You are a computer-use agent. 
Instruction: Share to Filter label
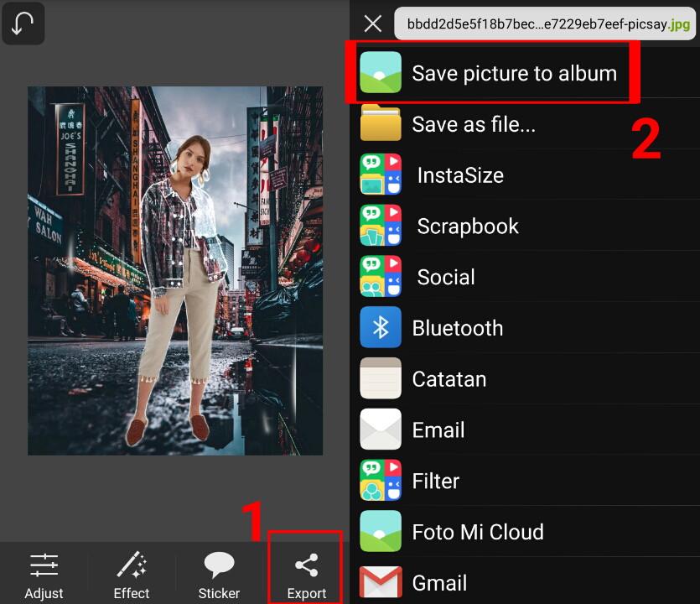click(436, 481)
